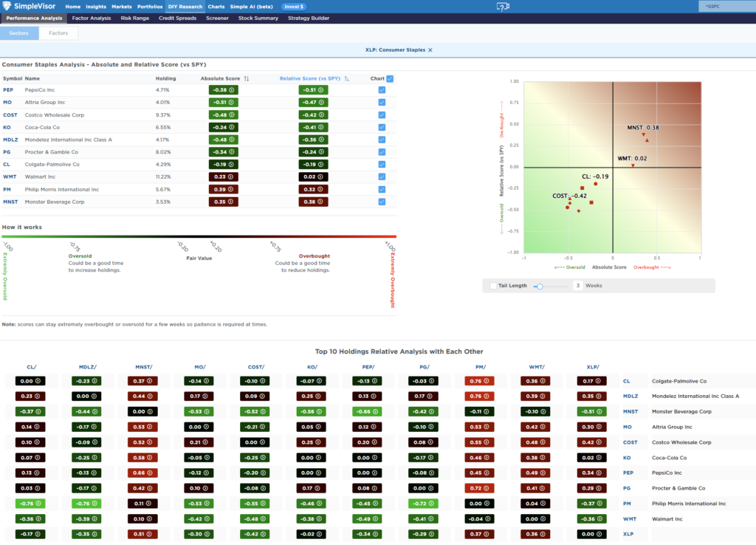This screenshot has height=545, width=756.
Task: Click the detail icon on MNST's relative score badge
Action: [320, 202]
